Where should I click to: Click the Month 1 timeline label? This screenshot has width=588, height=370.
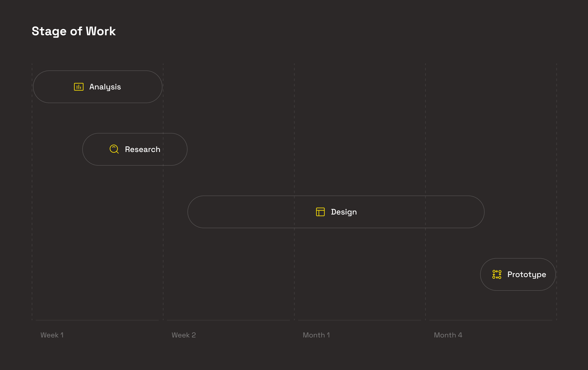click(x=316, y=335)
